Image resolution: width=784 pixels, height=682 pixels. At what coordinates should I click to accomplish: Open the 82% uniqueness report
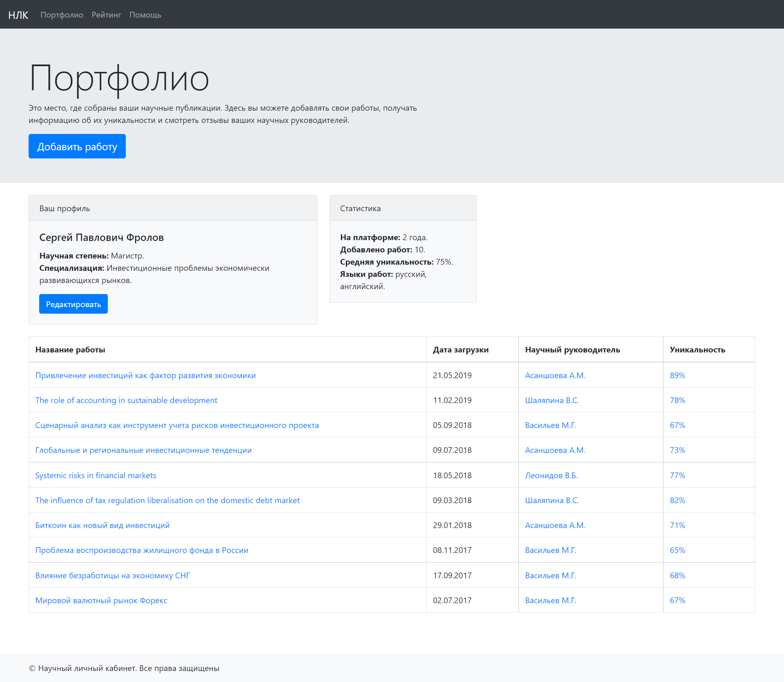click(677, 500)
